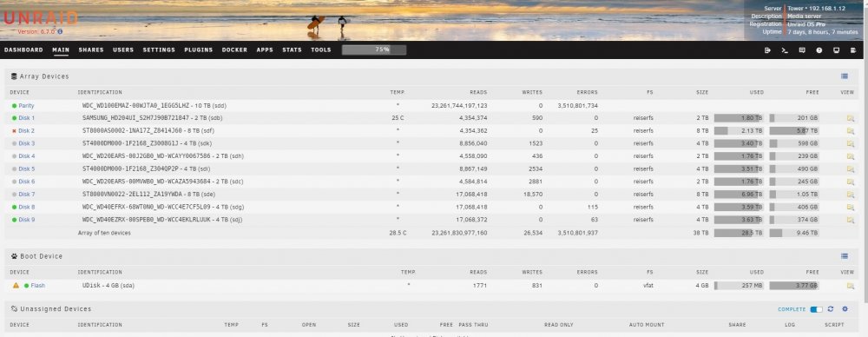Image resolution: width=868 pixels, height=337 pixels.
Task: Open the system log icon at far right
Action: (x=853, y=50)
